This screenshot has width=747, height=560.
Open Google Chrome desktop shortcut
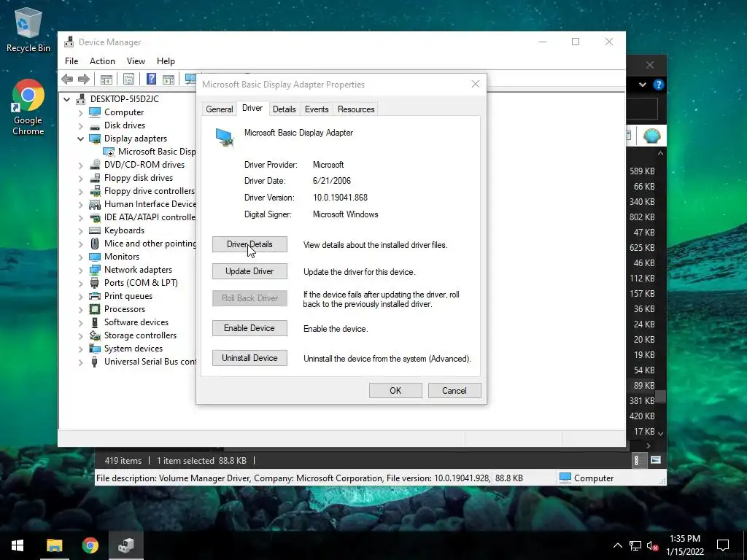tap(28, 107)
